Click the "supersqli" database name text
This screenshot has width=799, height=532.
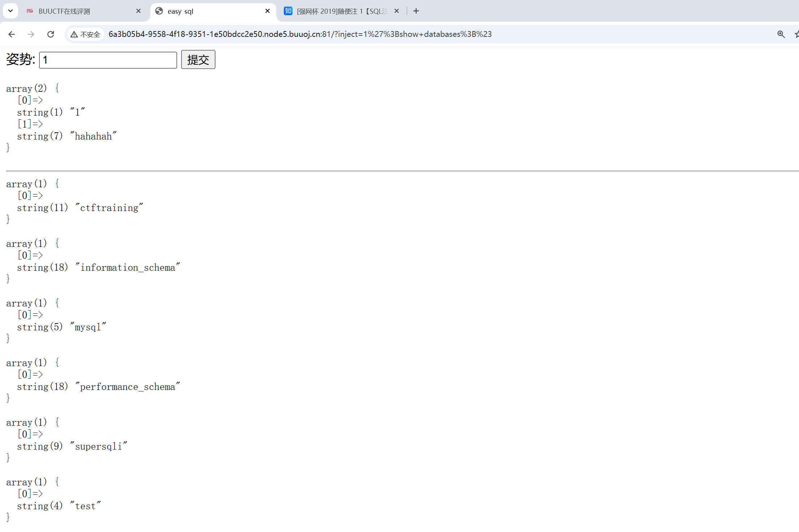click(x=98, y=447)
